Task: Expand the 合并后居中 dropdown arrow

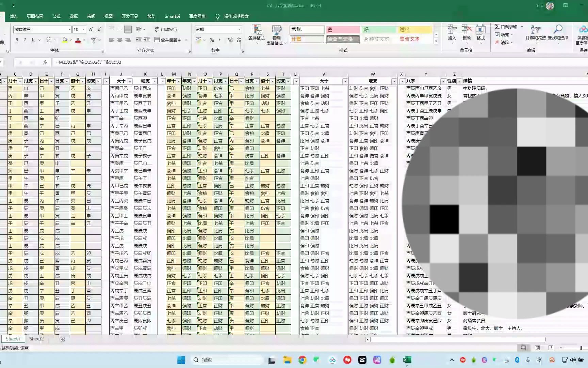Action: tap(186, 40)
